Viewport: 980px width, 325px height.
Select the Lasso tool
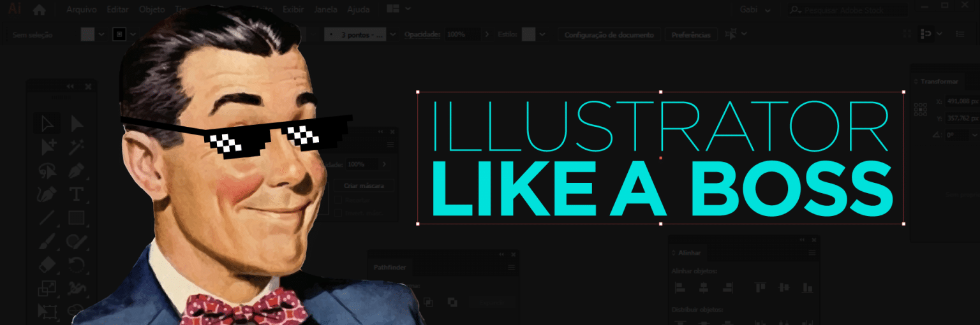tap(48, 171)
